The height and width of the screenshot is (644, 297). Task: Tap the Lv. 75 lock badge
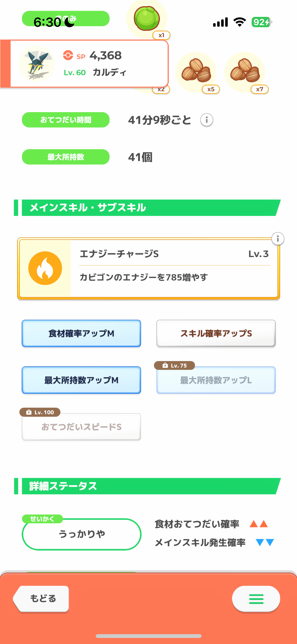coord(175,365)
